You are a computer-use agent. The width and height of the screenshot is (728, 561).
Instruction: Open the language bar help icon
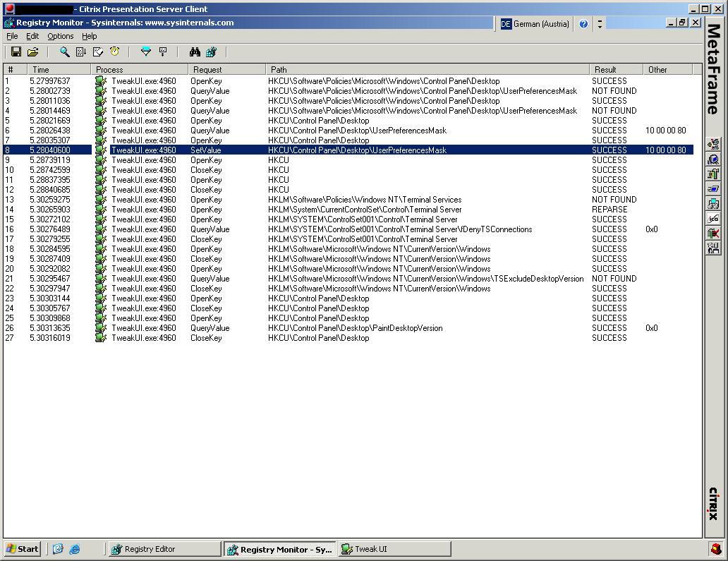(x=583, y=23)
